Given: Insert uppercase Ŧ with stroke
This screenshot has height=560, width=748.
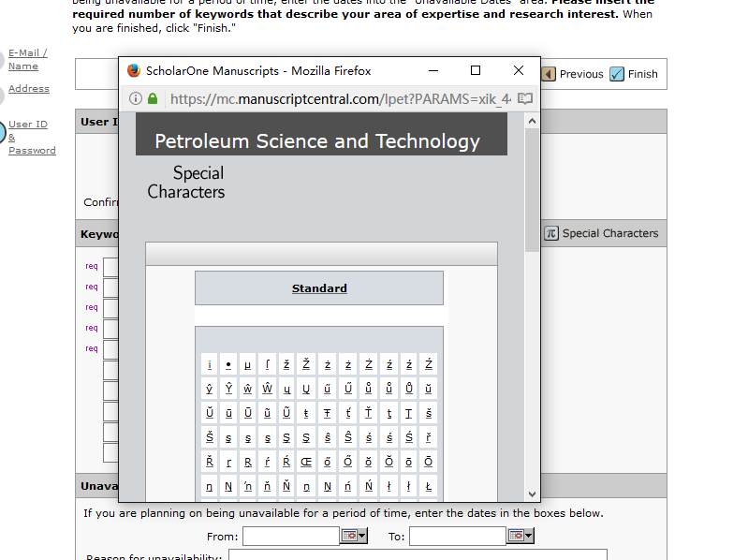Looking at the screenshot, I should 328,413.
